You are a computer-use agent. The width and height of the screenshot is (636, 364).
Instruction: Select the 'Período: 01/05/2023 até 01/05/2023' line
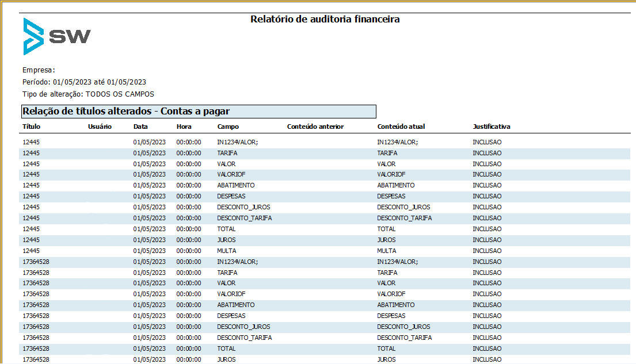84,82
